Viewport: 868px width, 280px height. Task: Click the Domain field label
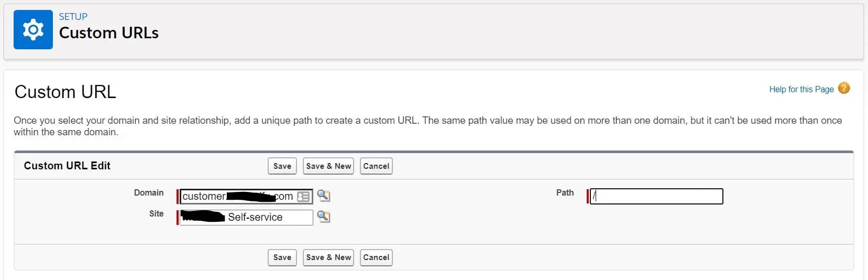pos(149,193)
